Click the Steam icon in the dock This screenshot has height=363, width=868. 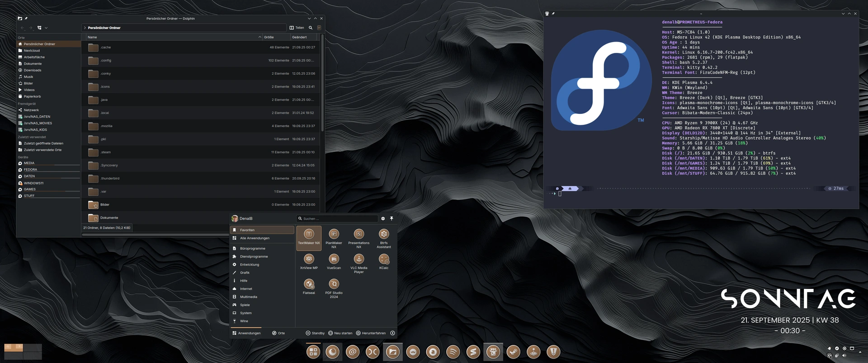point(513,352)
